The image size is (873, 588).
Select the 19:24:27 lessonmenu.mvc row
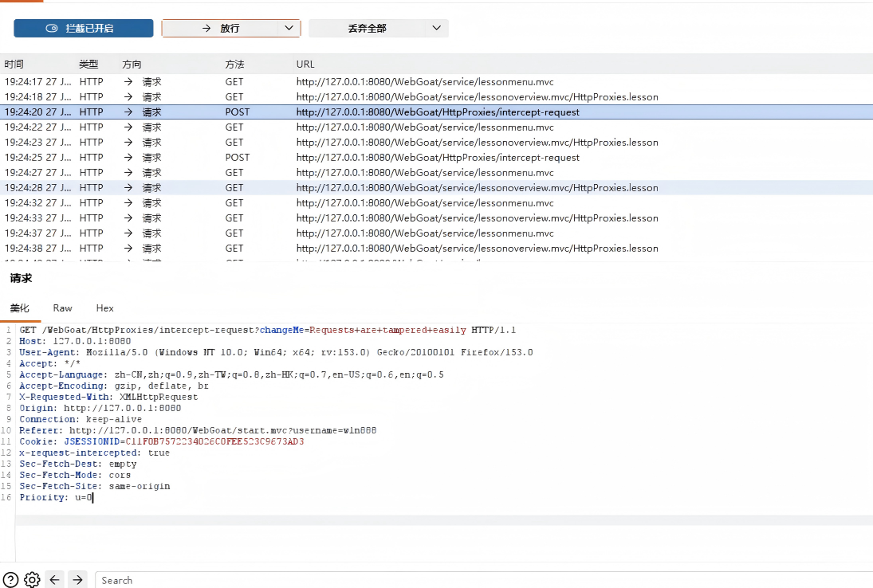pos(437,172)
